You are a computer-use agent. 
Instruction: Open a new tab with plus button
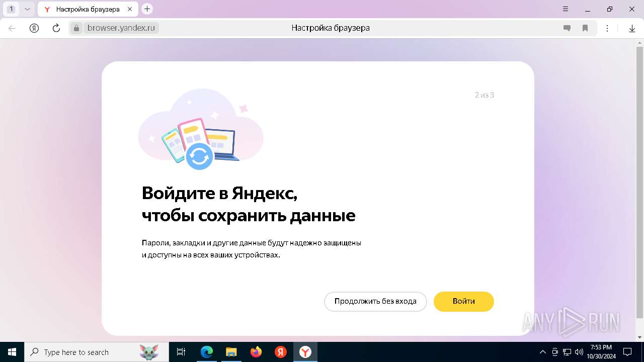(147, 9)
